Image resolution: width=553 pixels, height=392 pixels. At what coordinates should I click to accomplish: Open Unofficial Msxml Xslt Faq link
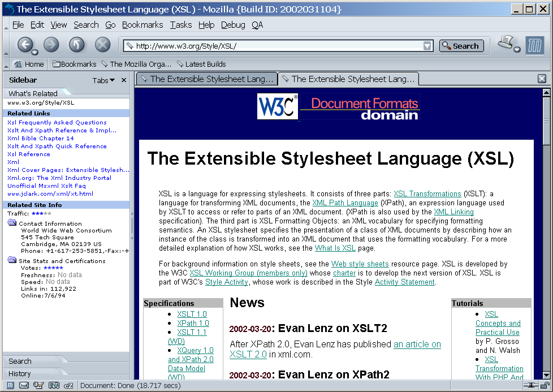pyautogui.click(x=46, y=186)
